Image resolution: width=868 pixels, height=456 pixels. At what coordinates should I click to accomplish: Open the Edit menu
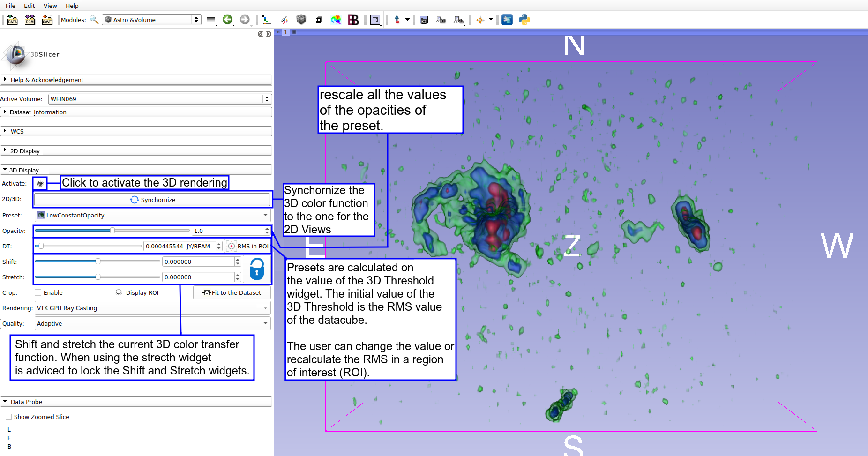(30, 6)
